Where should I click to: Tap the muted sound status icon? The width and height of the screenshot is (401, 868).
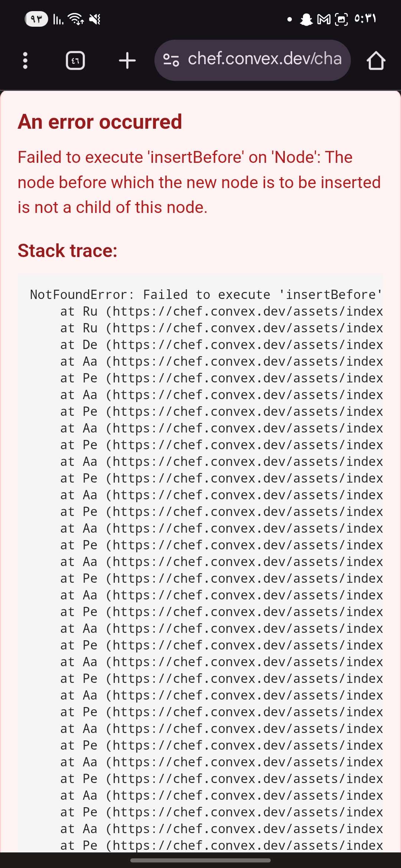(95, 19)
